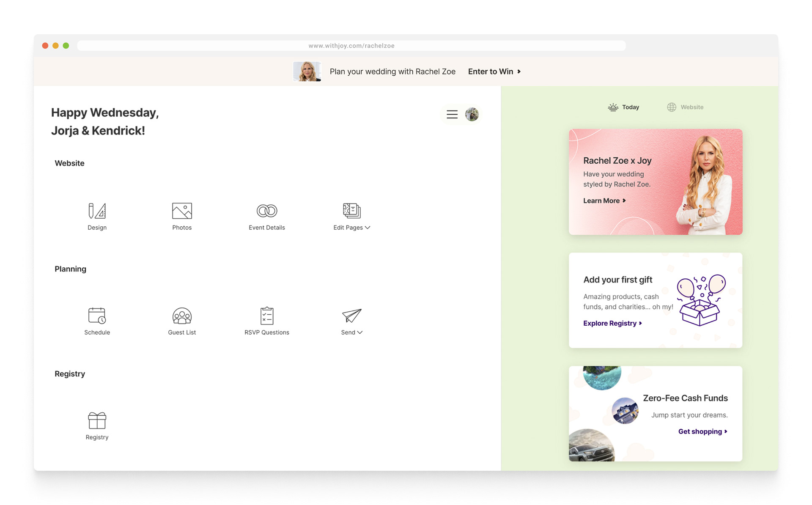Open RSVP Questions clipboard icon
Viewport: 812px width, 505px height.
[266, 316]
